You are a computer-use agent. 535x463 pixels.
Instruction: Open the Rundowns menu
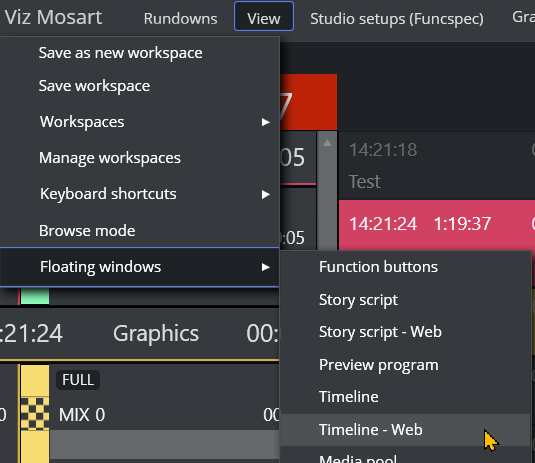(180, 18)
